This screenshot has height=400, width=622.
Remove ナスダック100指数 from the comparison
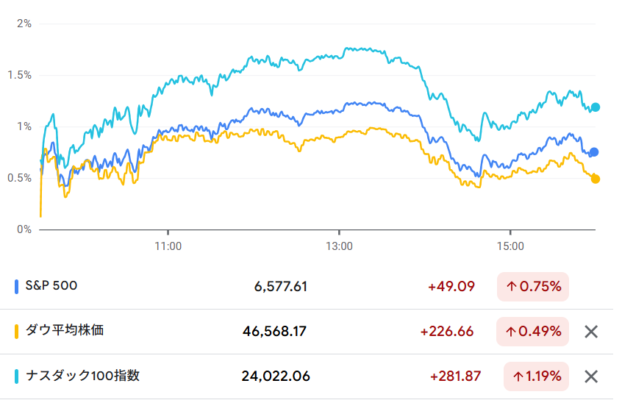[x=590, y=376]
